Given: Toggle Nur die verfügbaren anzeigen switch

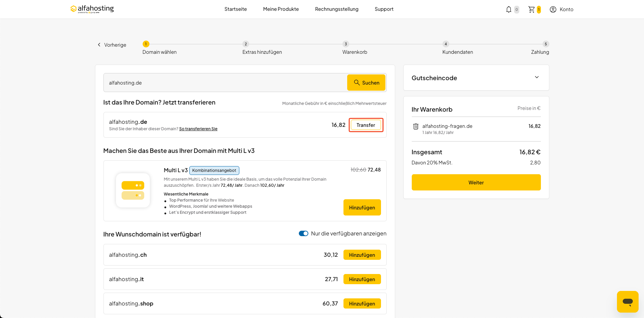Looking at the screenshot, I should click(303, 233).
